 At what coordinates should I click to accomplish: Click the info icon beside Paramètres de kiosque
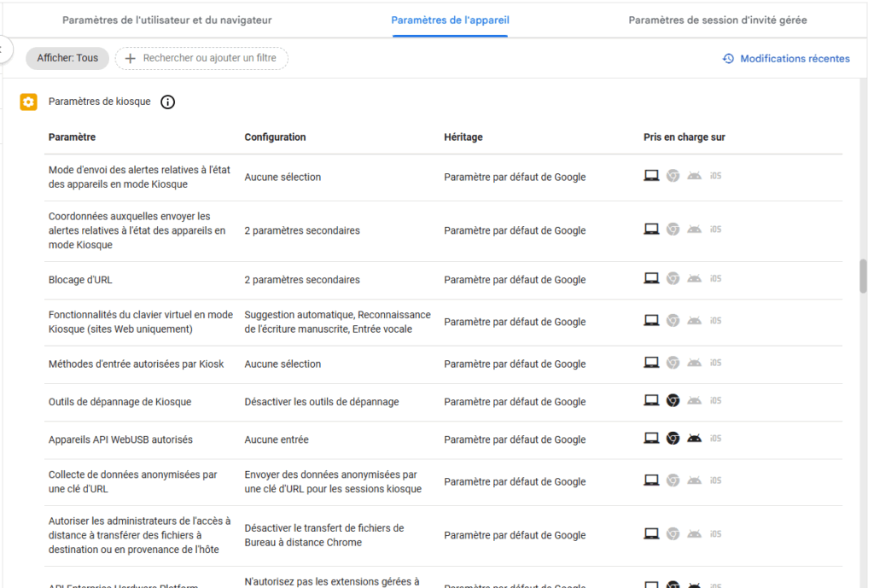pos(168,102)
